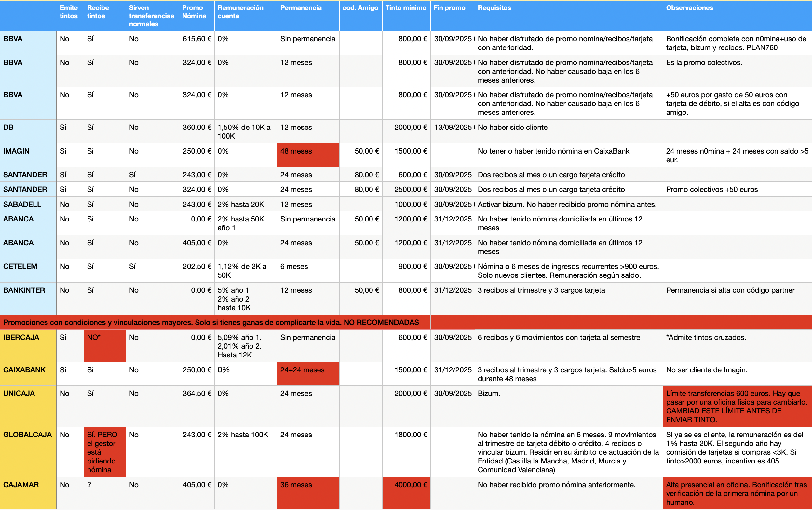This screenshot has height=510, width=812.
Task: Select the IMAGIN row label
Action: 28,155
